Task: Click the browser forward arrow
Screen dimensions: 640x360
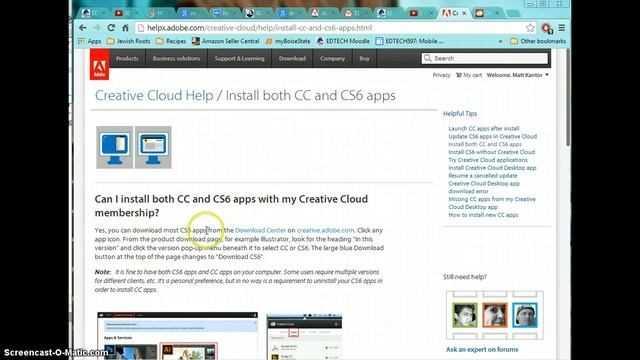Action: click(97, 28)
